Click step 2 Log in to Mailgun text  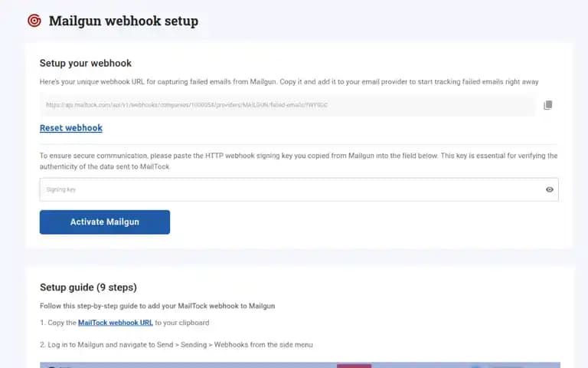(176, 345)
